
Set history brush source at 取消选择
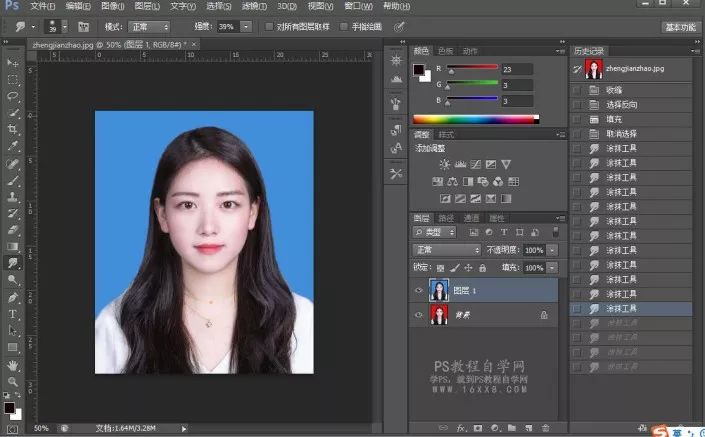[576, 134]
